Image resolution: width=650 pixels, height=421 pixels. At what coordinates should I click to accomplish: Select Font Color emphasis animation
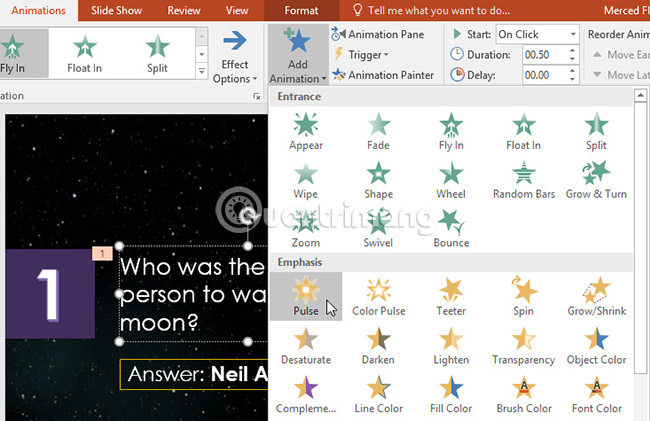(596, 394)
